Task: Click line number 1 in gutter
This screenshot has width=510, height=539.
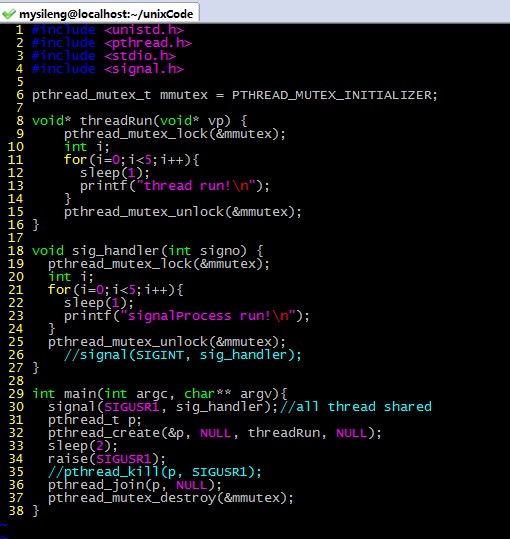Action: [20, 30]
